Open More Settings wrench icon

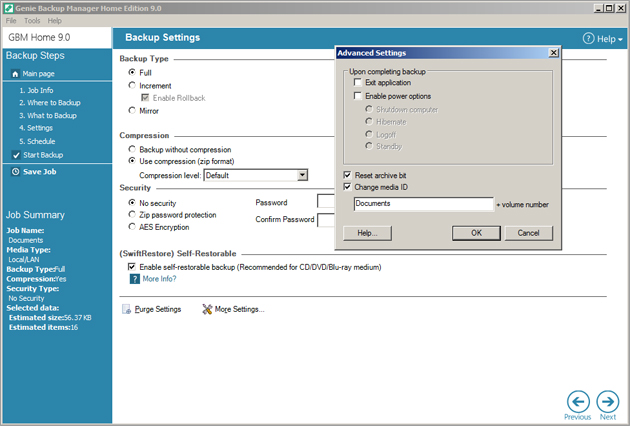(207, 310)
